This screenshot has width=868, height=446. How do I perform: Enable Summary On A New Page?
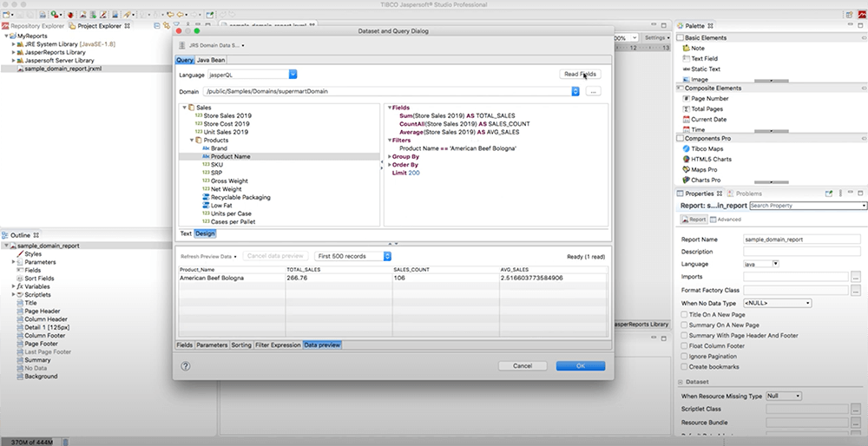[684, 325]
